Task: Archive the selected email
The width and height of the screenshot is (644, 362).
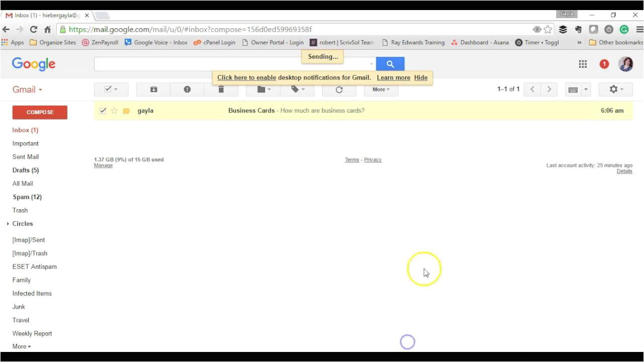Action: (x=154, y=89)
